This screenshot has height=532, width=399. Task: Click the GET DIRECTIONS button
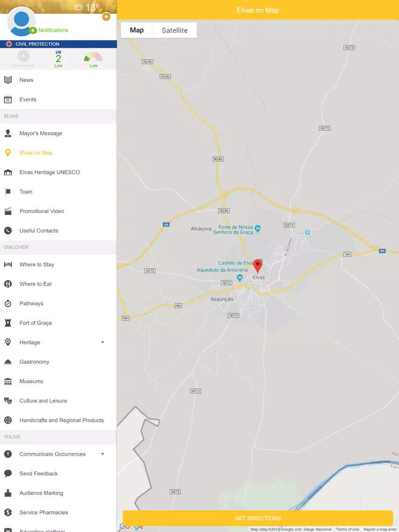258,518
